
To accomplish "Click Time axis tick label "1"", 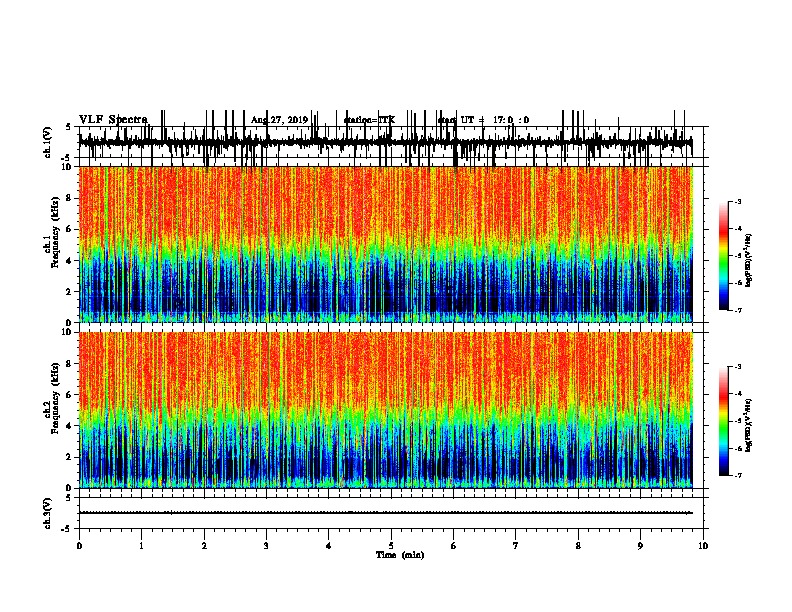I will coord(142,545).
